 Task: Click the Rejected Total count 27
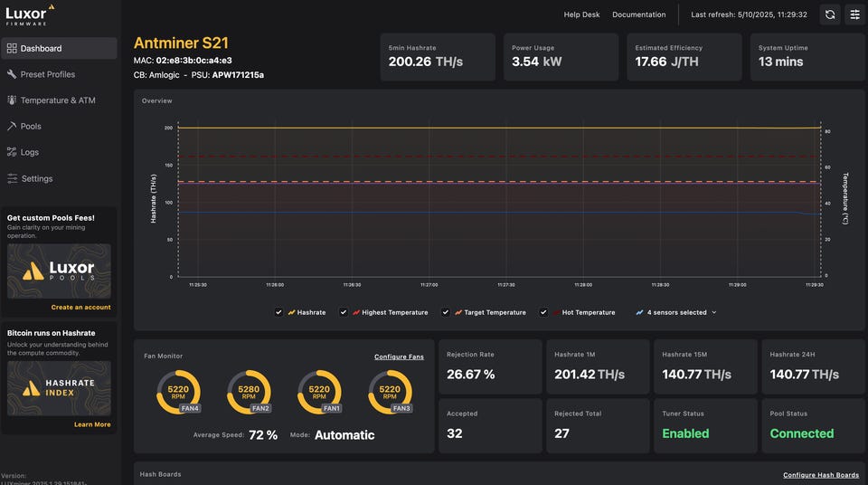[561, 433]
